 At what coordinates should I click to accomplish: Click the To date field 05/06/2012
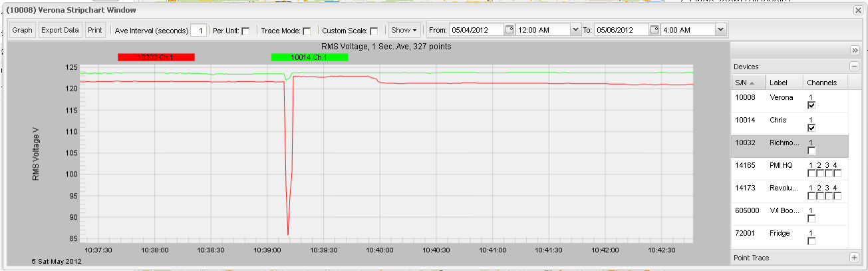tap(621, 30)
